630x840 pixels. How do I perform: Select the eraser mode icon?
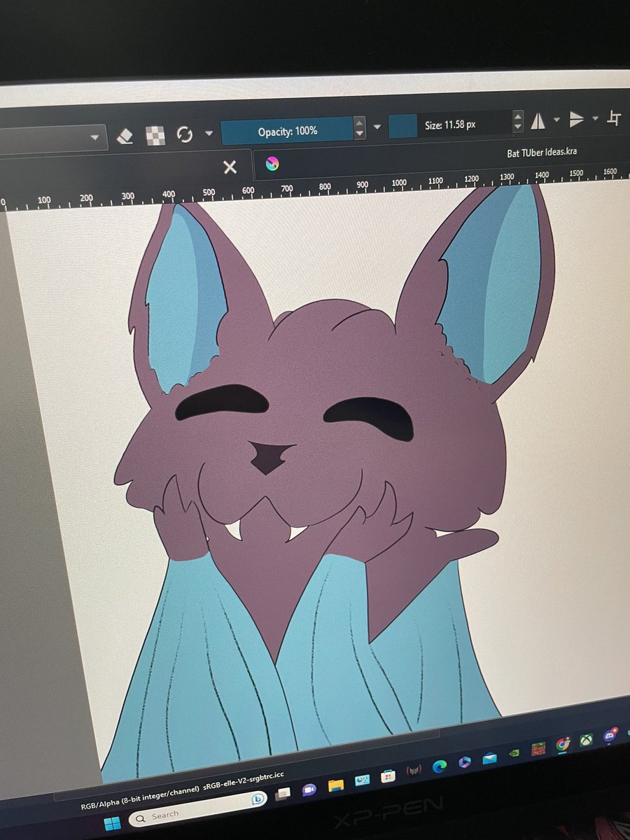coord(125,135)
